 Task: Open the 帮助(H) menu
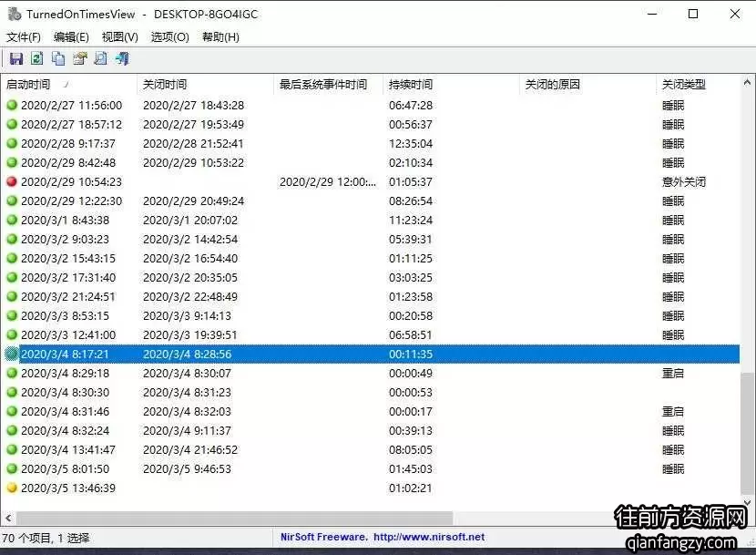pos(220,36)
